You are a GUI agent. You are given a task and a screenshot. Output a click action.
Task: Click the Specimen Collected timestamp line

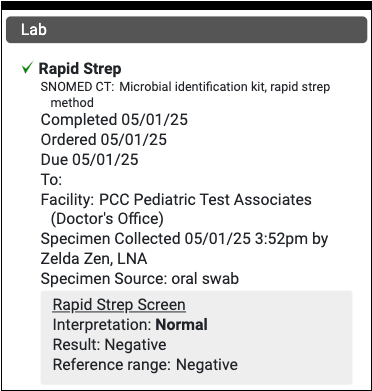click(x=184, y=239)
